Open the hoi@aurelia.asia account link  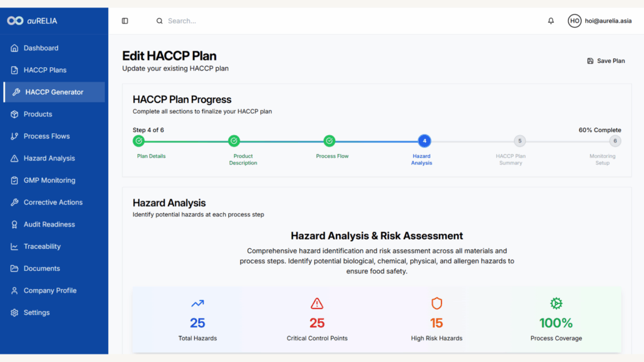[x=608, y=21]
